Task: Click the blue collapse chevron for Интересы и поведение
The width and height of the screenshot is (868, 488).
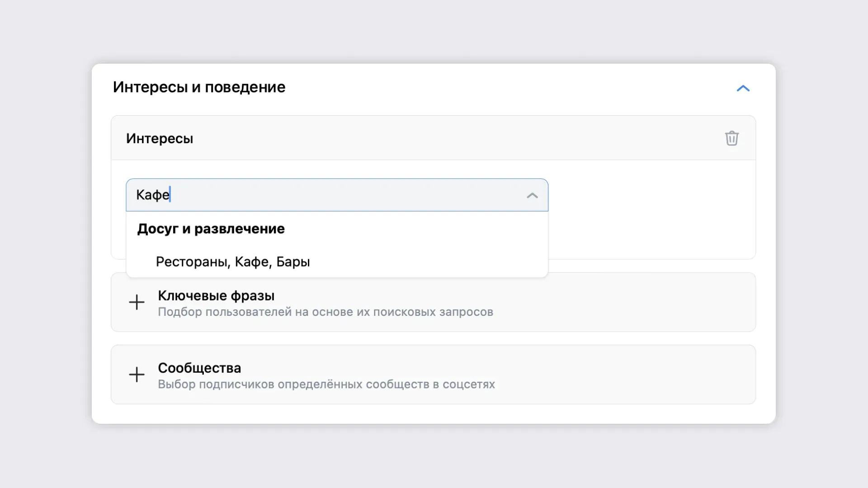Action: (743, 88)
